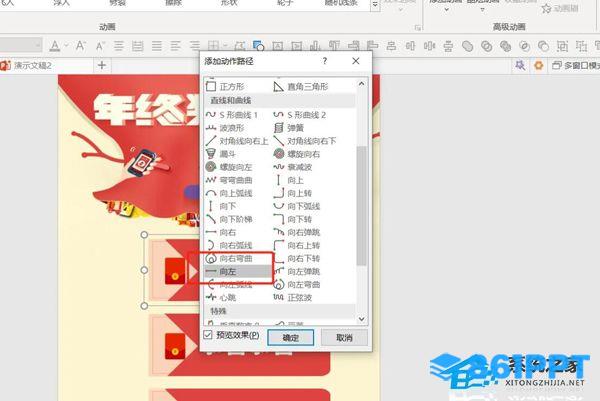Pick the 弯弯曲曲 motion path
This screenshot has height=401, width=600.
point(229,180)
